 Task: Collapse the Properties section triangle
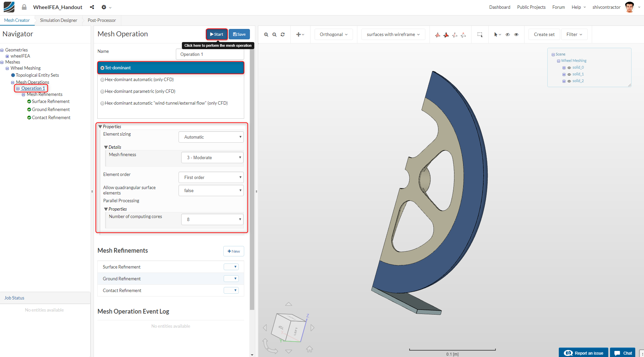100,127
